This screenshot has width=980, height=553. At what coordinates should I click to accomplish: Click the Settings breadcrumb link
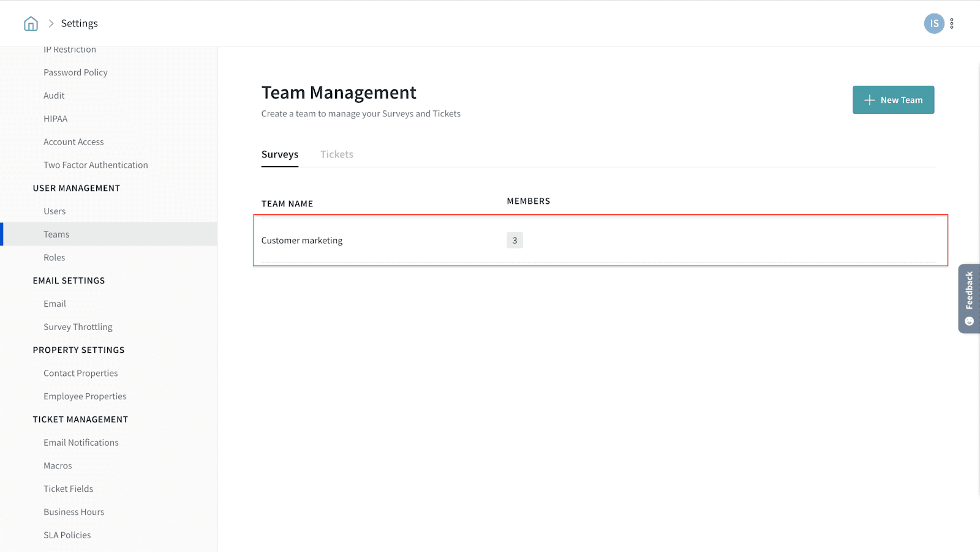pos(79,23)
